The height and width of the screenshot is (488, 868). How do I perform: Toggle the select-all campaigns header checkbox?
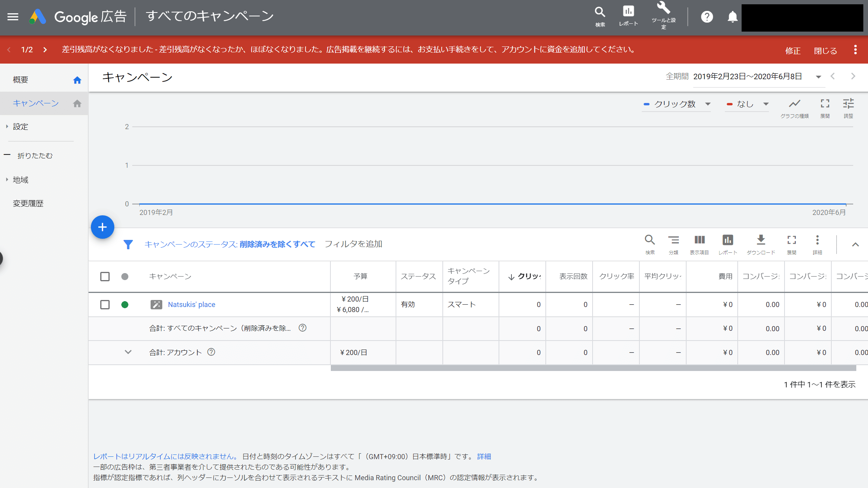(105, 277)
